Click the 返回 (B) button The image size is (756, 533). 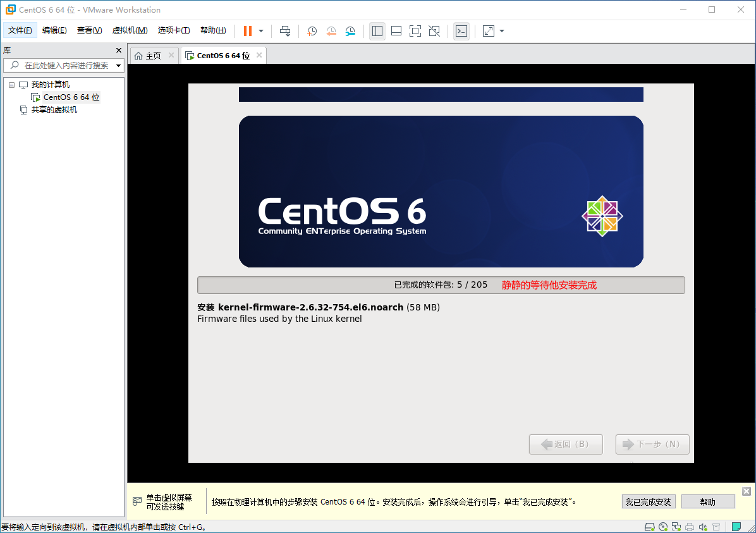566,444
